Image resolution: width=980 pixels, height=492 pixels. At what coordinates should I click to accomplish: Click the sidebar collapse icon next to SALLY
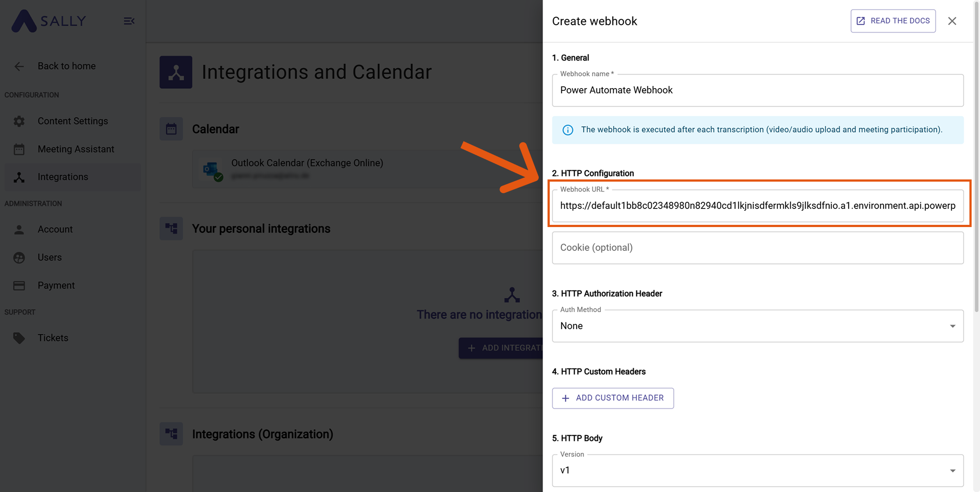pos(129,21)
